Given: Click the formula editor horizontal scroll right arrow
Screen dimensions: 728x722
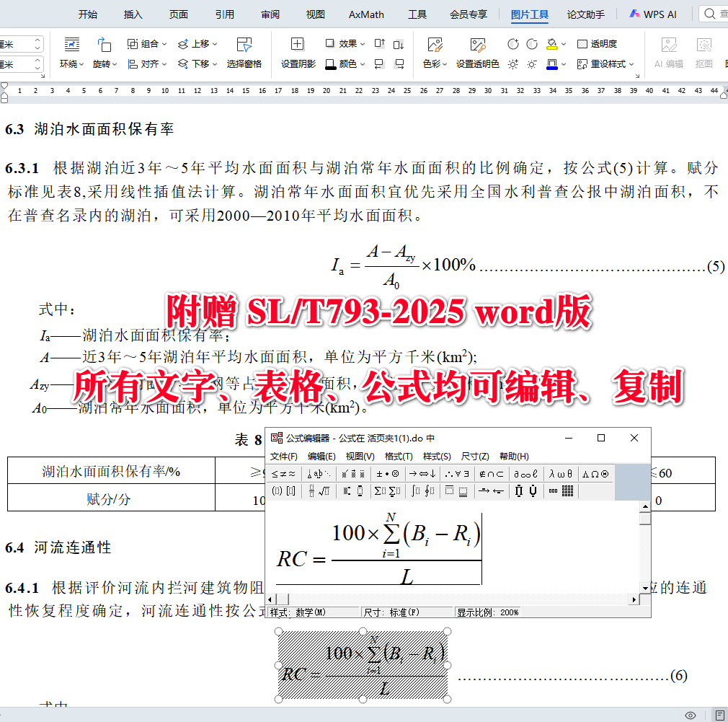Looking at the screenshot, I should [x=634, y=599].
